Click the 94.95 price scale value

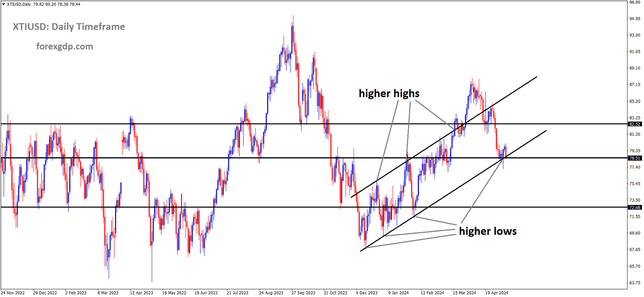[635, 19]
